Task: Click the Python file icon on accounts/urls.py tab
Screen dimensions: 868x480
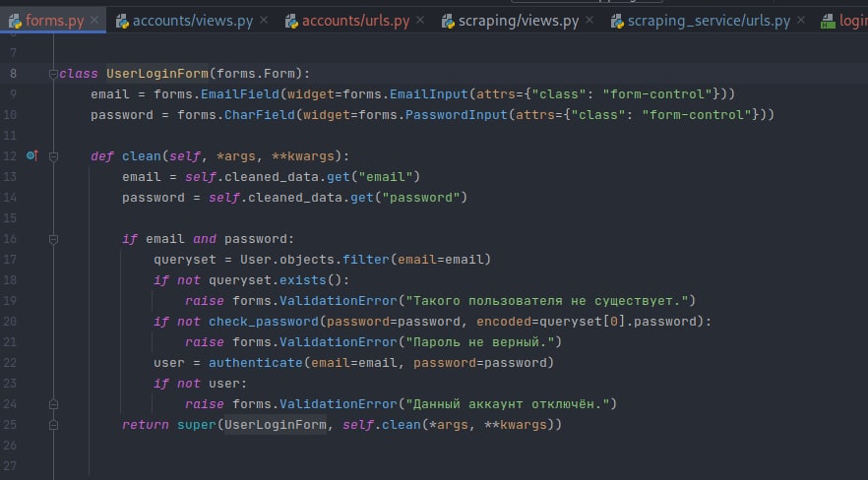Action: pyautogui.click(x=291, y=21)
